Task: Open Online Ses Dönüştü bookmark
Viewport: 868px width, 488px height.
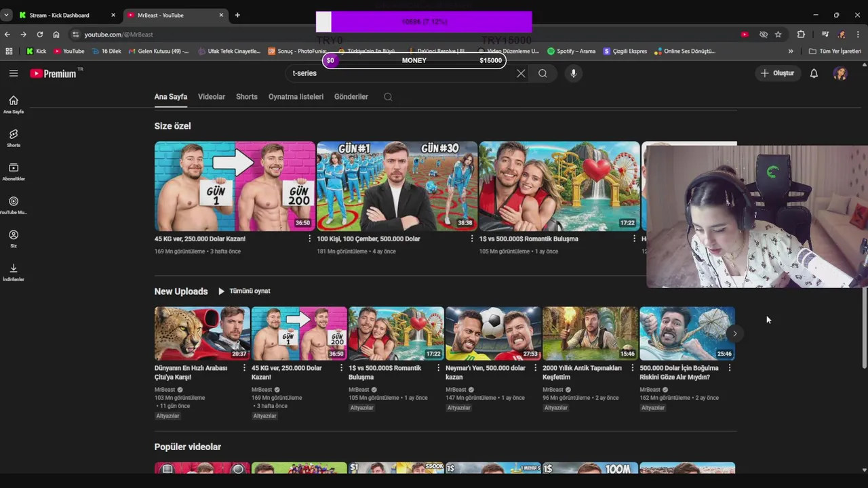Action: pyautogui.click(x=685, y=51)
